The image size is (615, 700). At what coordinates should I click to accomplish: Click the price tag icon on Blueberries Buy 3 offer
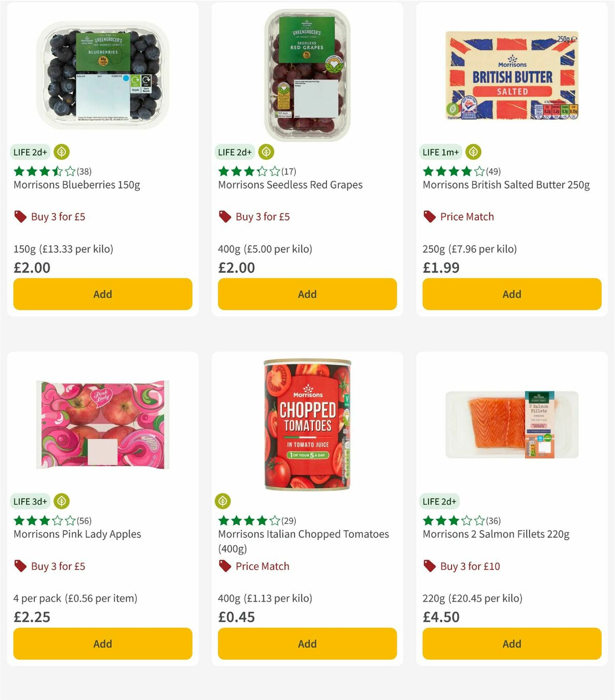pos(20,216)
